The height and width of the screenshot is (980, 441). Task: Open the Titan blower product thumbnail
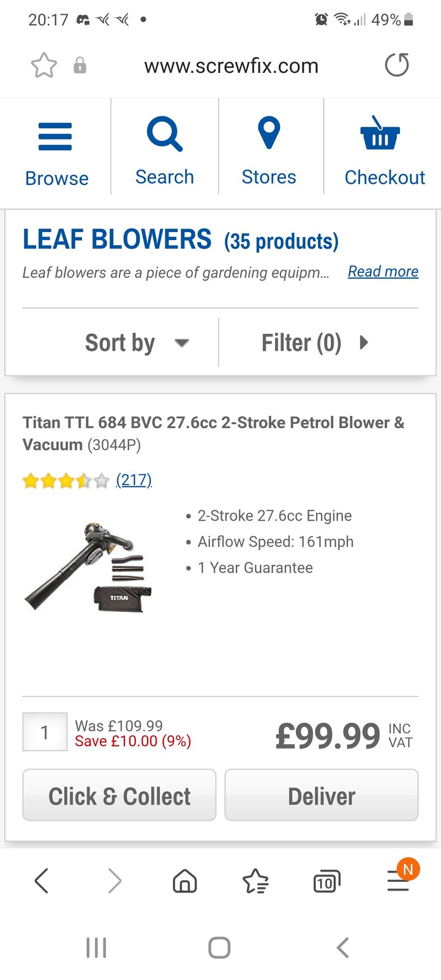point(88,567)
